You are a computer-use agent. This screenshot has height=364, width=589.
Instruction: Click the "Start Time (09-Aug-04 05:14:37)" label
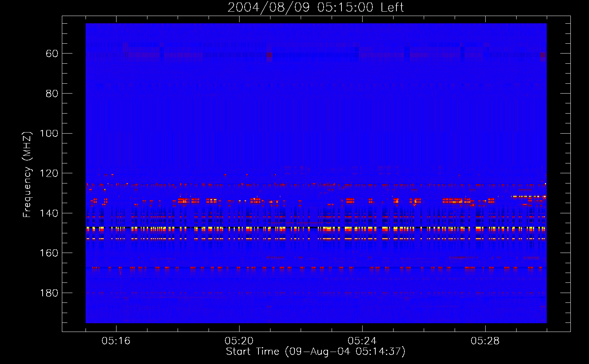coord(316,351)
